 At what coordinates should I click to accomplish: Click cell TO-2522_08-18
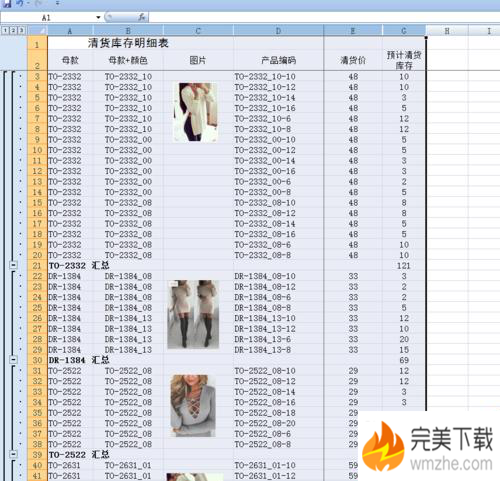(265, 413)
